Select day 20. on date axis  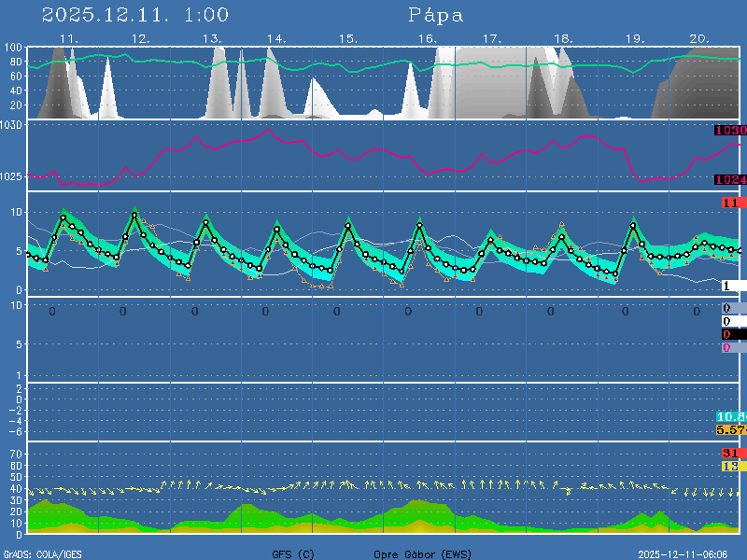click(x=699, y=38)
